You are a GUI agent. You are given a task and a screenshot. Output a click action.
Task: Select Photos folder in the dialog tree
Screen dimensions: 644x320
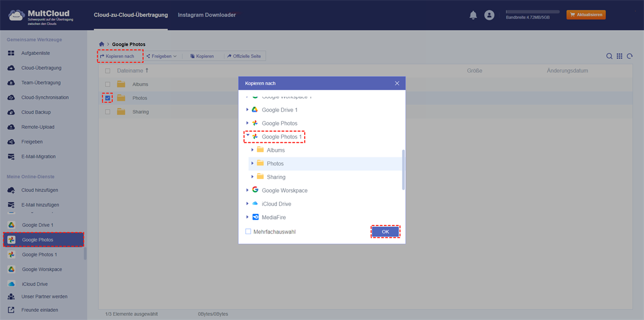tap(275, 163)
